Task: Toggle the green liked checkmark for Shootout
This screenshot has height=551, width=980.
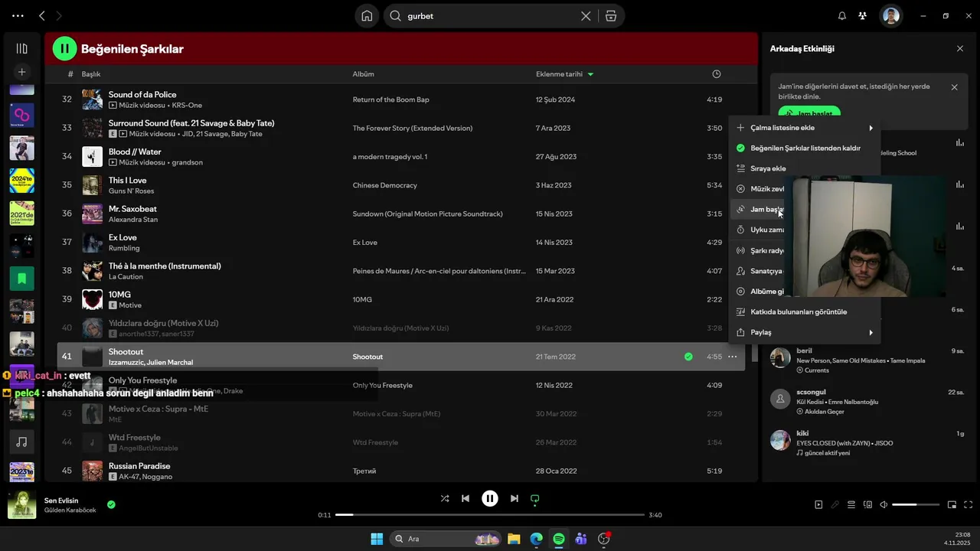Action: point(688,357)
